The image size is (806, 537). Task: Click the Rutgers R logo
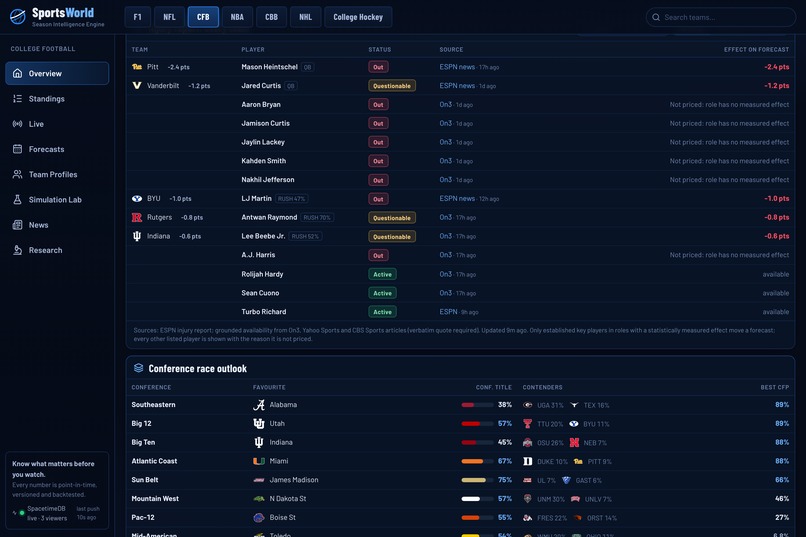tap(137, 217)
